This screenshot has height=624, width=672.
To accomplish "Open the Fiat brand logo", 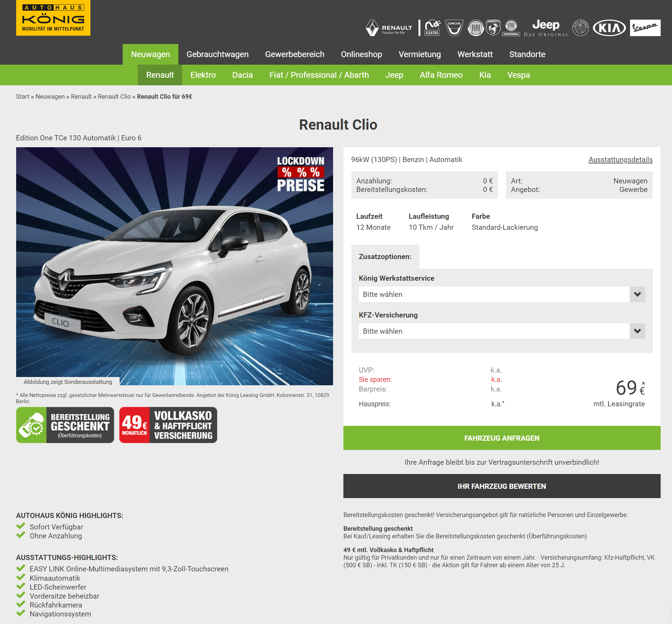I will [476, 28].
